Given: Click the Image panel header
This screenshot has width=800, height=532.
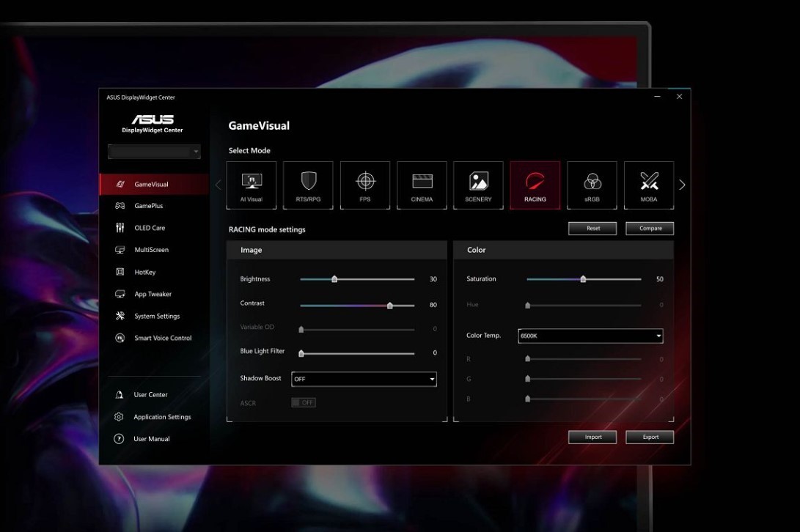Looking at the screenshot, I should (x=337, y=250).
